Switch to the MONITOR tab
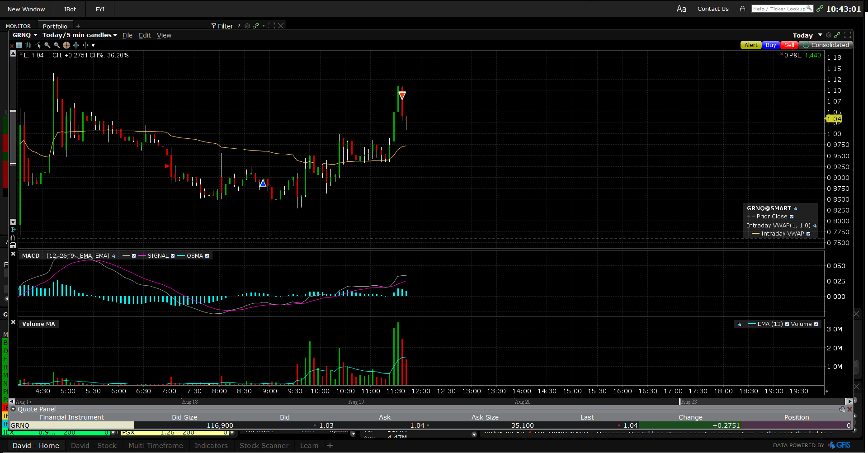 19,26
